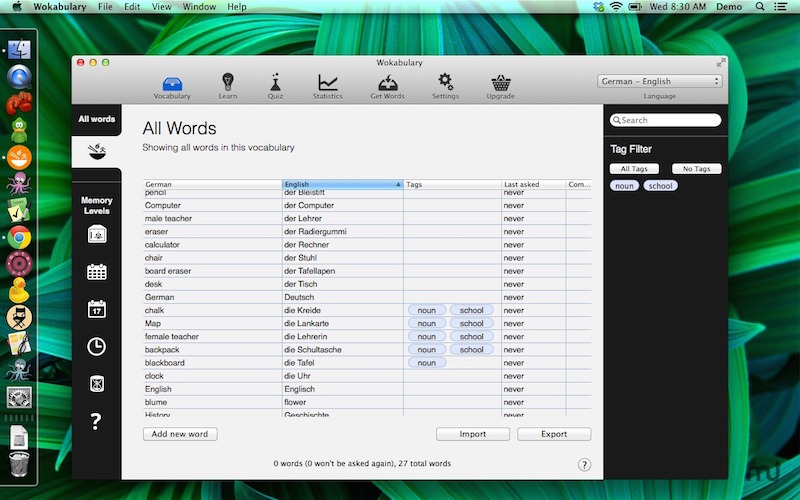Open the Help menu
The height and width of the screenshot is (500, 800).
(x=237, y=7)
